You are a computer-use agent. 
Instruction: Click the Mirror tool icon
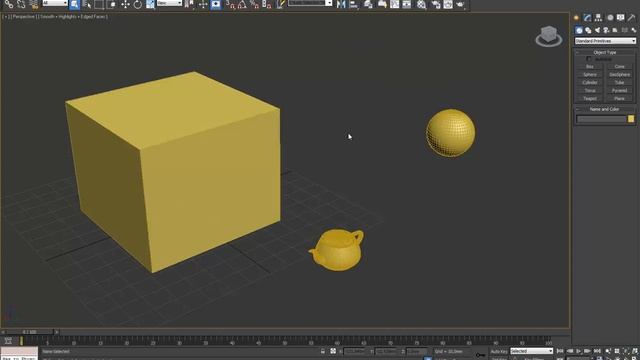(x=341, y=4)
